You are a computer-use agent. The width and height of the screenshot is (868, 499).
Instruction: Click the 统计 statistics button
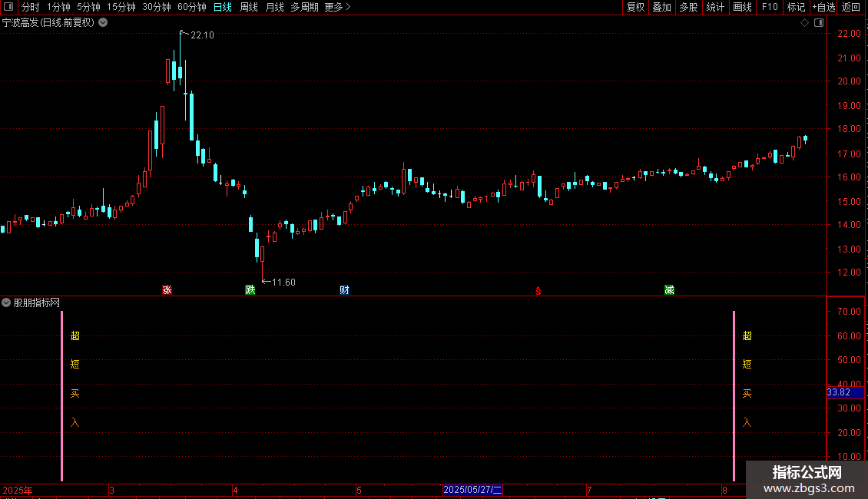(x=715, y=7)
